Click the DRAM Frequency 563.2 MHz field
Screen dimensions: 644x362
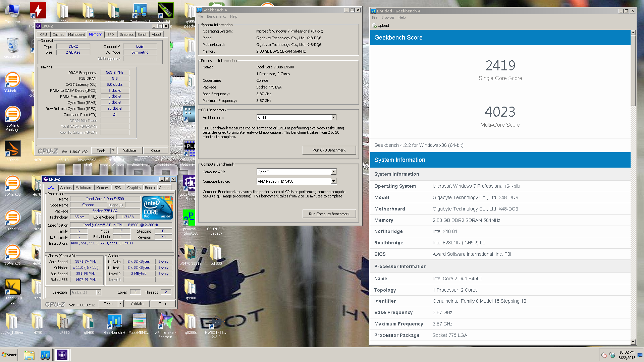(x=115, y=73)
